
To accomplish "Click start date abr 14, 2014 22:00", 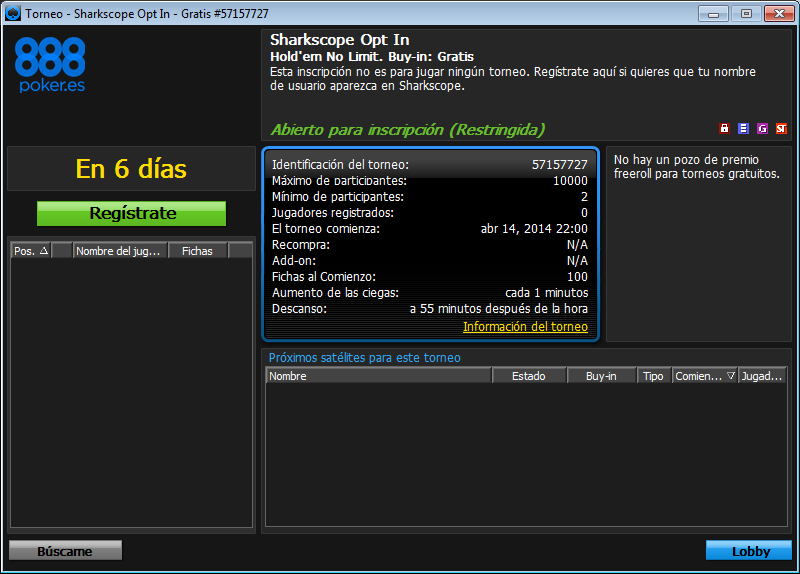I will [534, 229].
